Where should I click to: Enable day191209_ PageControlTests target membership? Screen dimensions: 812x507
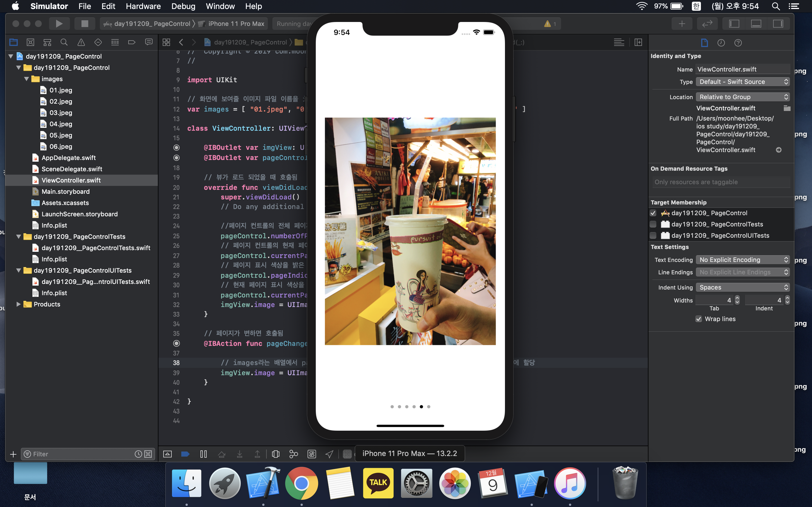click(653, 224)
